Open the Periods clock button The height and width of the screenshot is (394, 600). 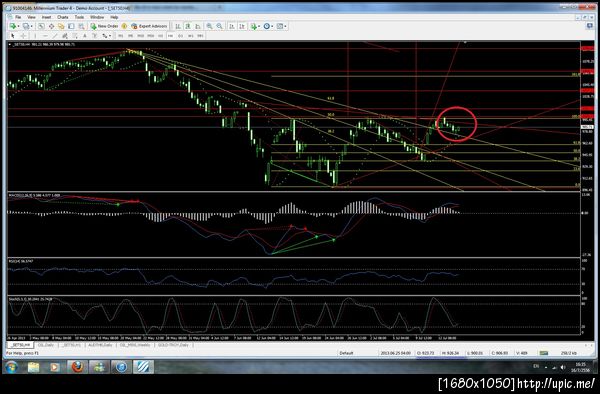click(267, 26)
